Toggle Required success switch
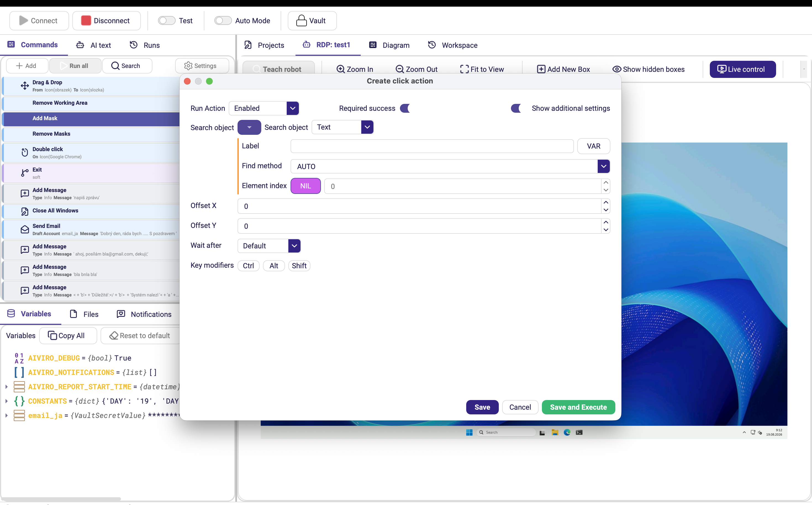The image size is (812, 505). point(405,108)
